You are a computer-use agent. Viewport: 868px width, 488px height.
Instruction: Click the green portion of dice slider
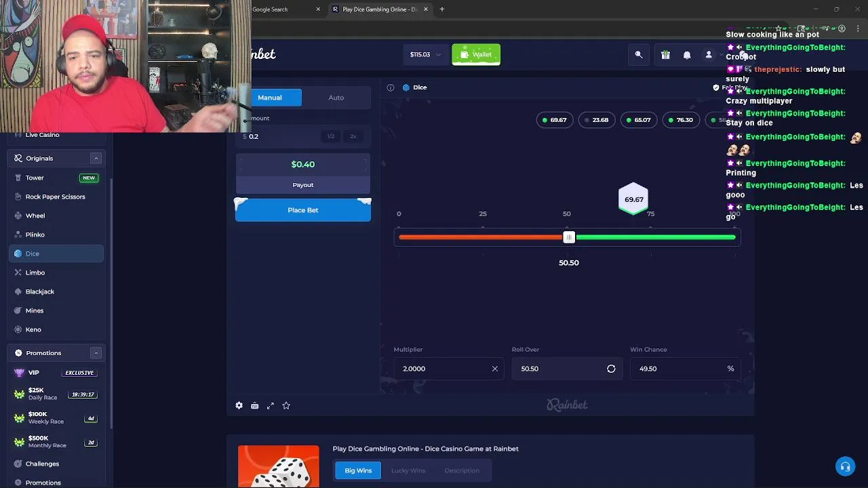pos(656,237)
